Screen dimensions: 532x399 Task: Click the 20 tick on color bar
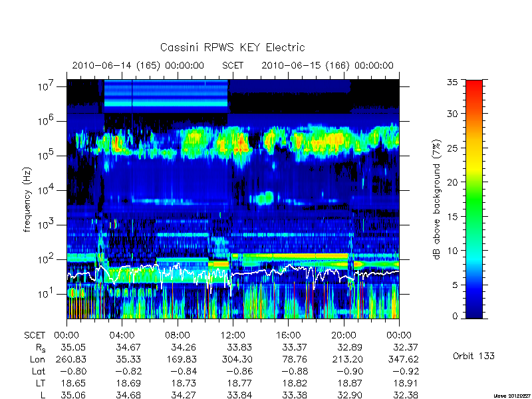pos(453,182)
